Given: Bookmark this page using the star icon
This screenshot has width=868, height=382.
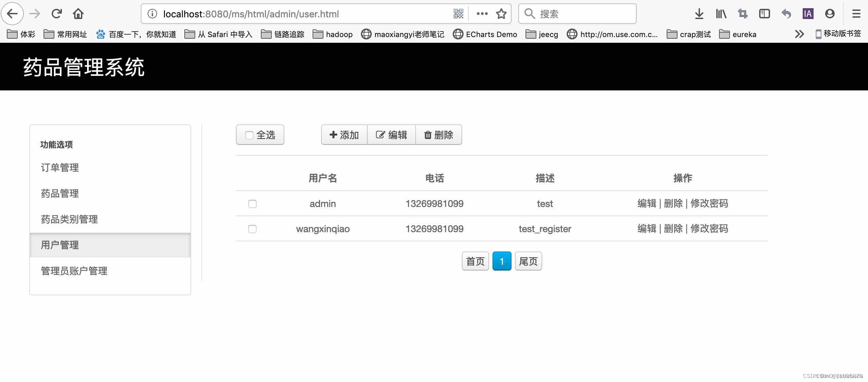Looking at the screenshot, I should click(501, 14).
